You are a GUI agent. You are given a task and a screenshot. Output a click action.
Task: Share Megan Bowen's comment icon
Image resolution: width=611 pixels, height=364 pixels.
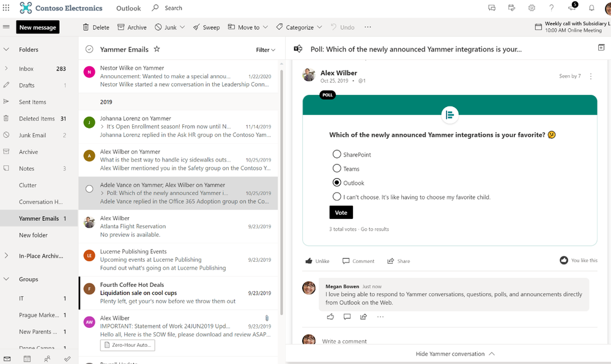[363, 316]
